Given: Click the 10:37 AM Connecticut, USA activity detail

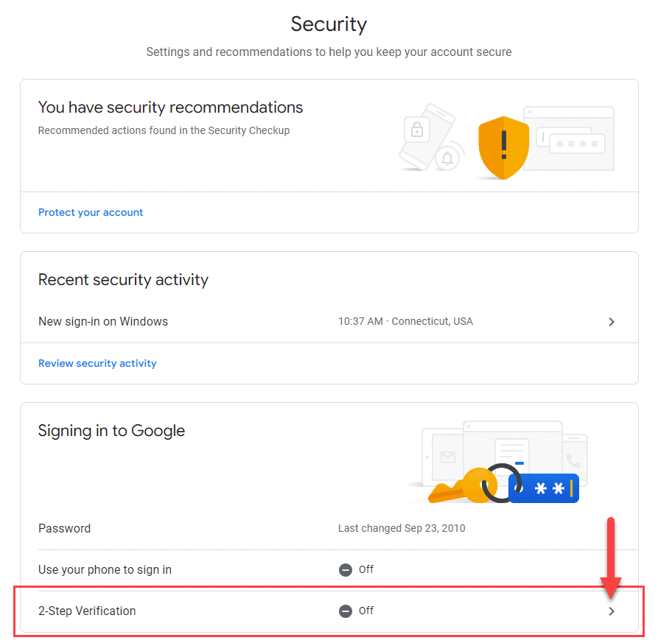Looking at the screenshot, I should [405, 321].
